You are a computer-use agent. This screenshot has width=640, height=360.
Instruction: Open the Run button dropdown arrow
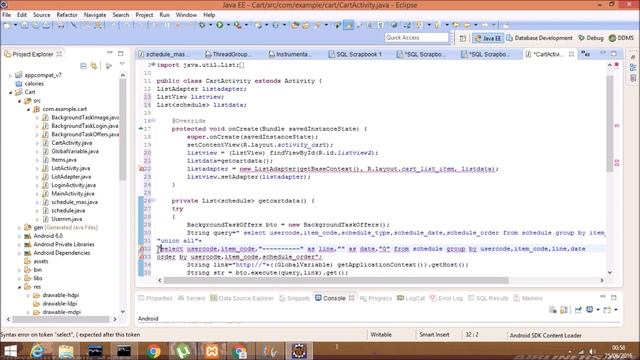pos(228,25)
